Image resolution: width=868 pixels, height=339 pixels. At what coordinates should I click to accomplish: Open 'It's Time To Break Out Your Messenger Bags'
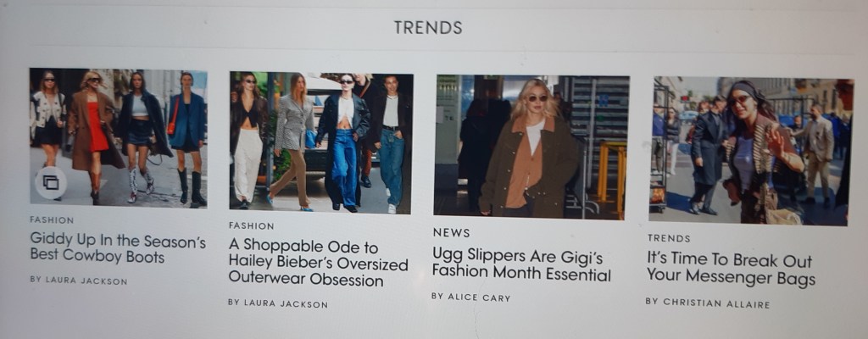pos(731,270)
